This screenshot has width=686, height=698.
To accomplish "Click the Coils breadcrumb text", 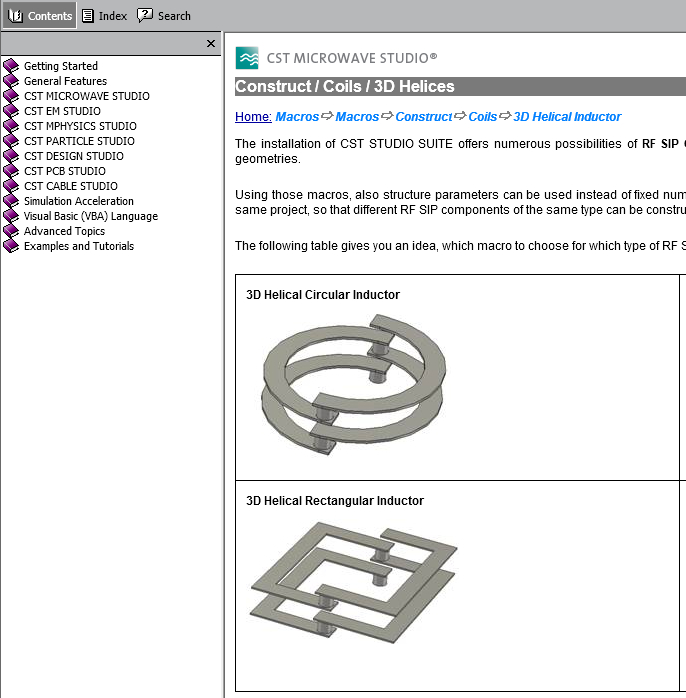I will (483, 117).
